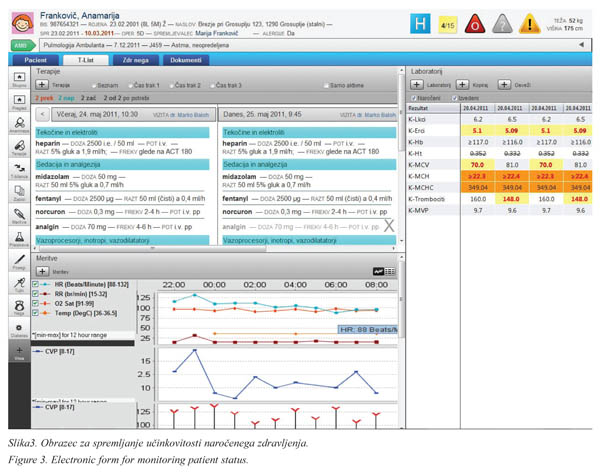600x472 pixels.
Task: Open the top home icon in sidebar
Action: point(19,79)
